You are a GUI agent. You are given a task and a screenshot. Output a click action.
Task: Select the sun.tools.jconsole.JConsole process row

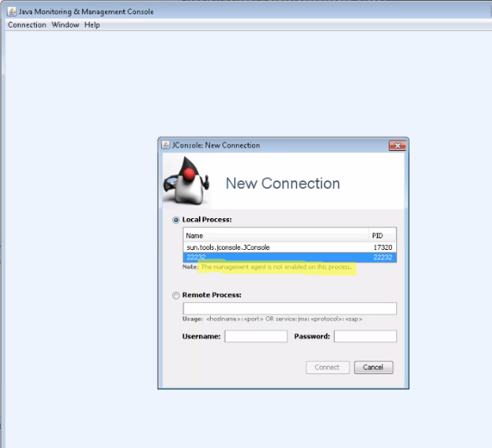[290, 247]
